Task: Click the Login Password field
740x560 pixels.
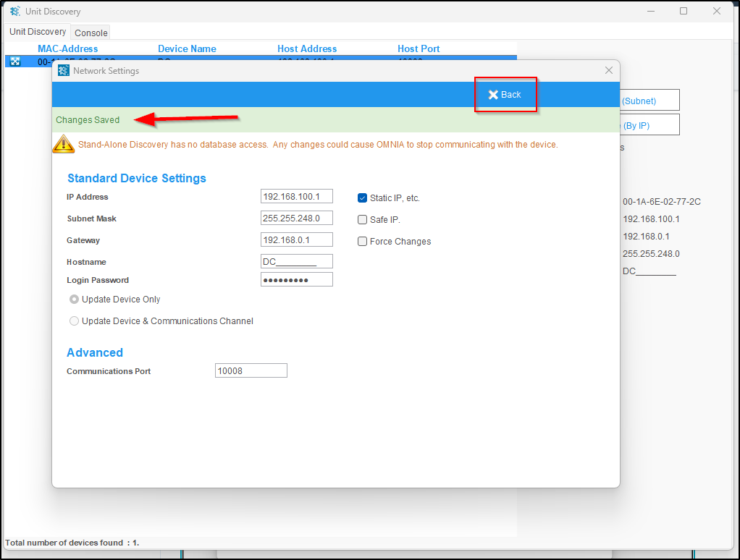Action: coord(296,280)
